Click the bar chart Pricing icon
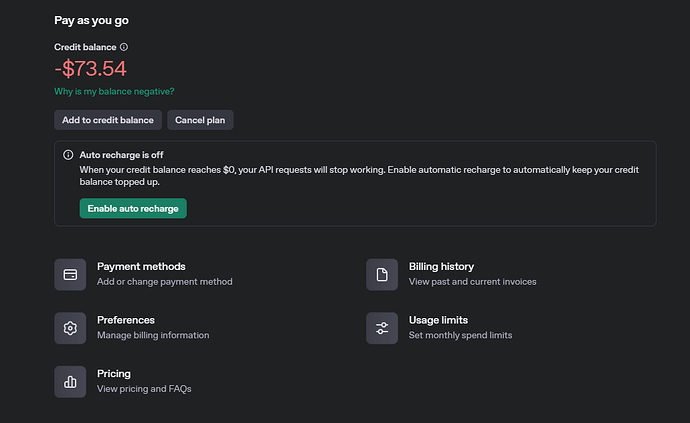Image resolution: width=690 pixels, height=423 pixels. coord(70,381)
